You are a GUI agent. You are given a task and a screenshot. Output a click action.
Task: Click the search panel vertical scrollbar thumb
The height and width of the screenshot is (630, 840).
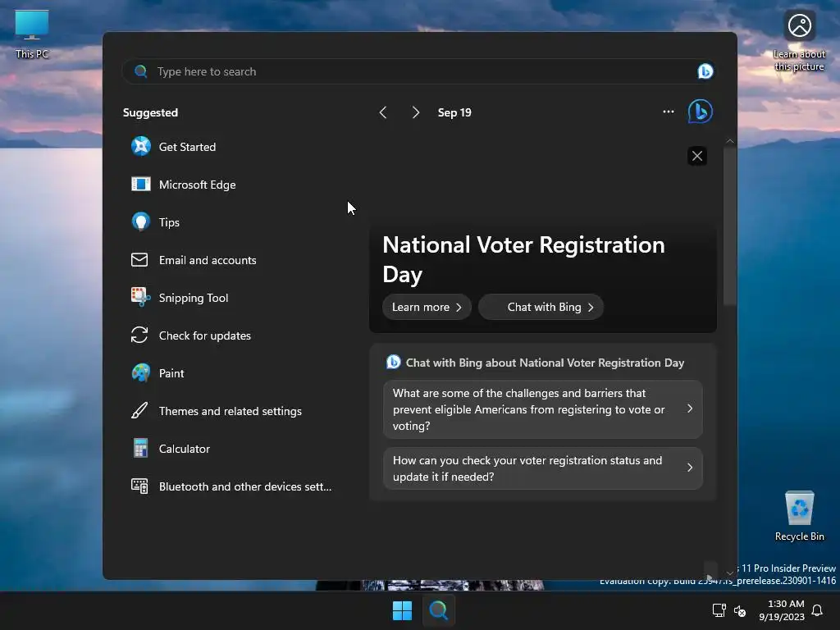pos(729,226)
